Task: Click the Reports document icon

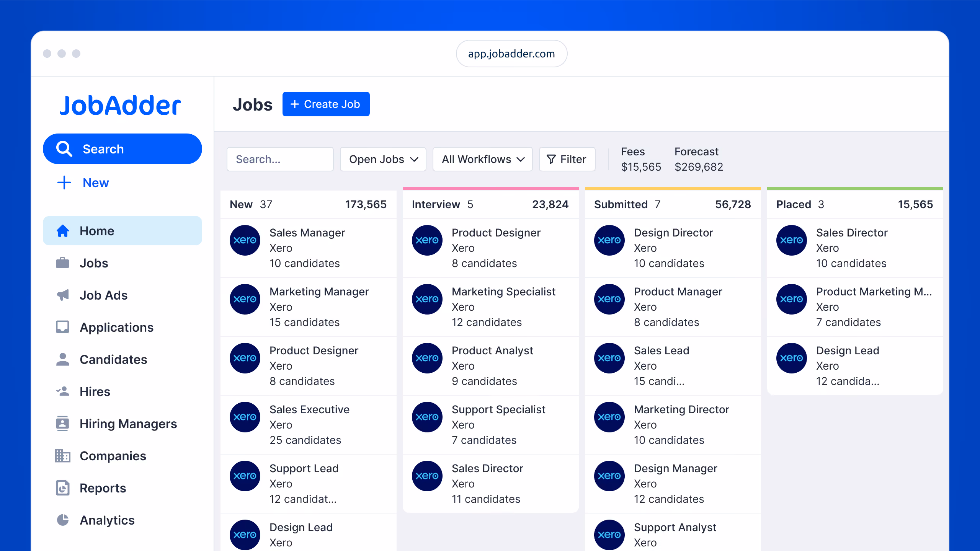Action: tap(63, 488)
